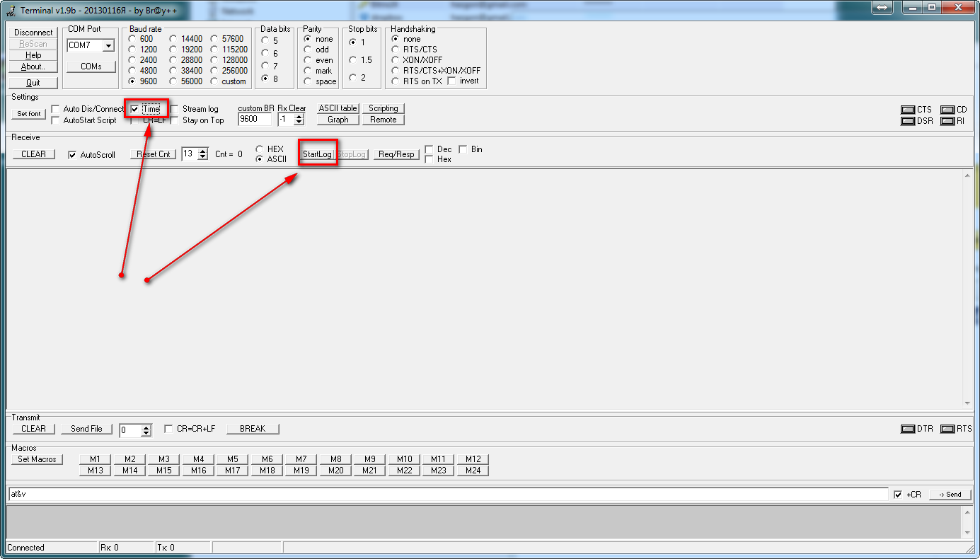Click the CTS status indicator
Viewport: 980px width, 559px height.
pos(907,110)
